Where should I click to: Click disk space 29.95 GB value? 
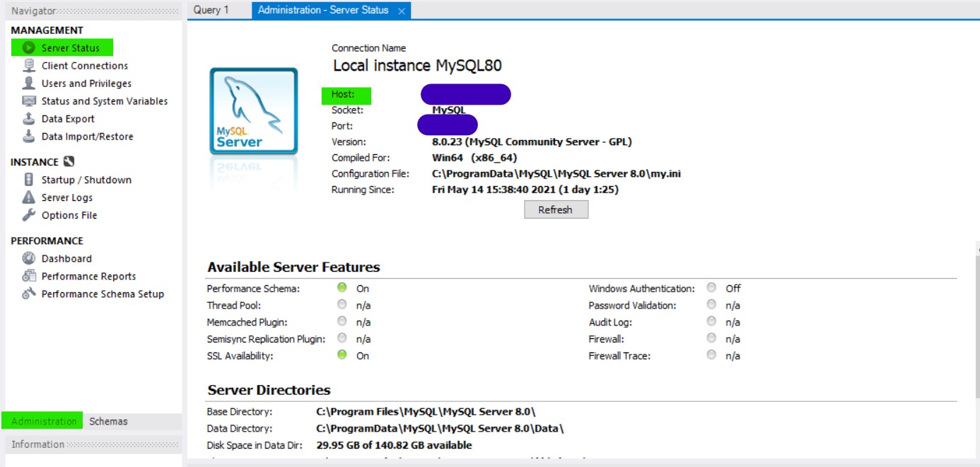tap(394, 445)
